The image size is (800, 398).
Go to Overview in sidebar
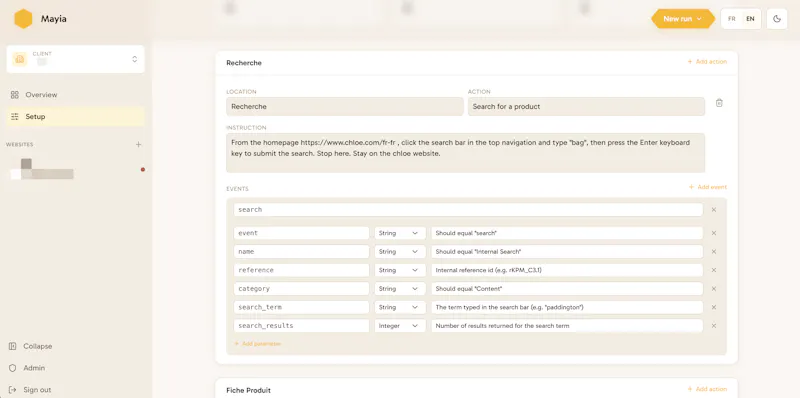[x=76, y=95]
